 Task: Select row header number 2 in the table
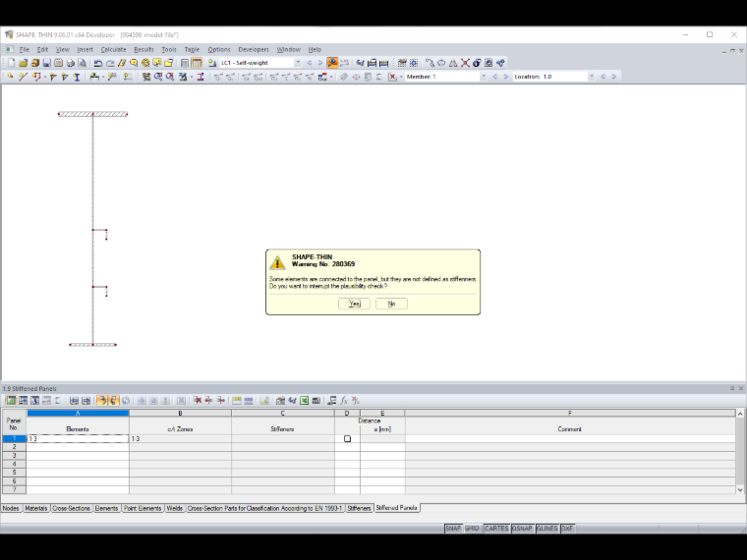(x=15, y=447)
